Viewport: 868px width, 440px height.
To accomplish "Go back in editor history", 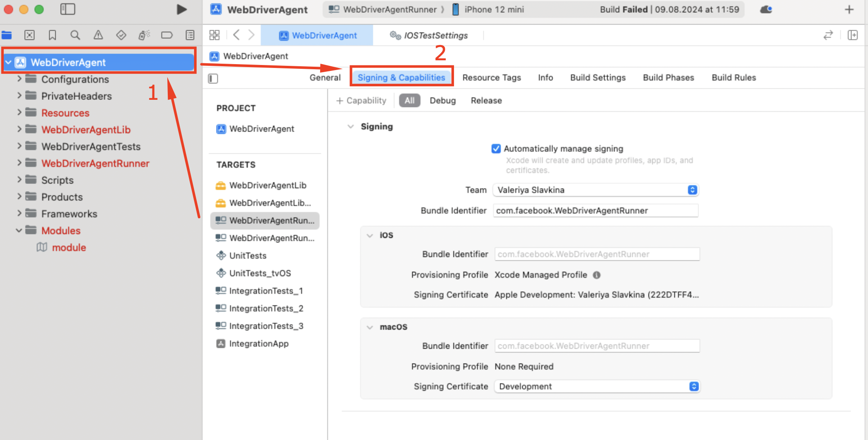I will [237, 35].
